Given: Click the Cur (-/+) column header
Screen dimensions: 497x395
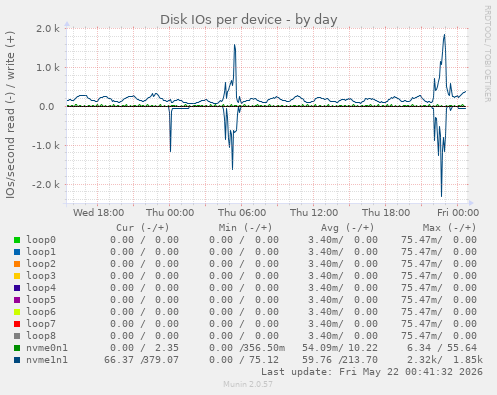Looking at the screenshot, I should (x=143, y=228).
